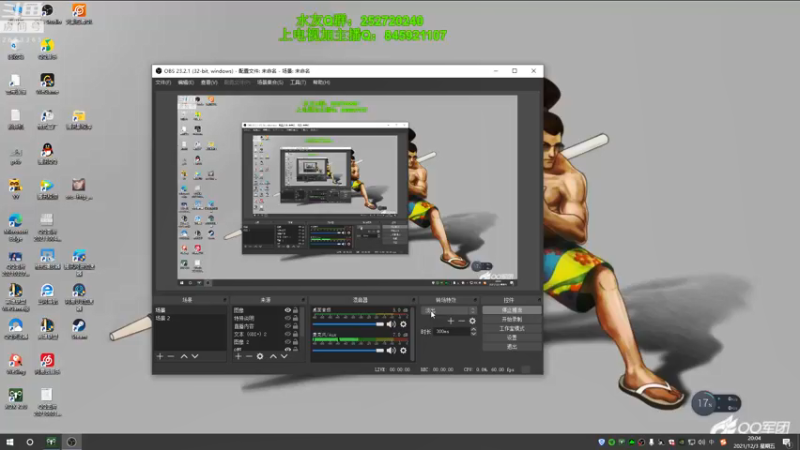The image size is (800, 450).
Task: Move source up with Sources panel up arrow
Action: pos(273,356)
